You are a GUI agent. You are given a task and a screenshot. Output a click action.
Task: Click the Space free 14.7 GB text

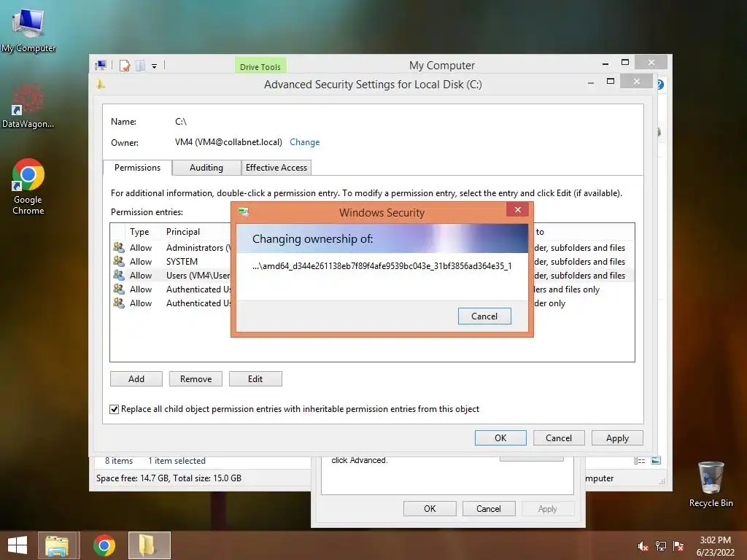click(169, 478)
